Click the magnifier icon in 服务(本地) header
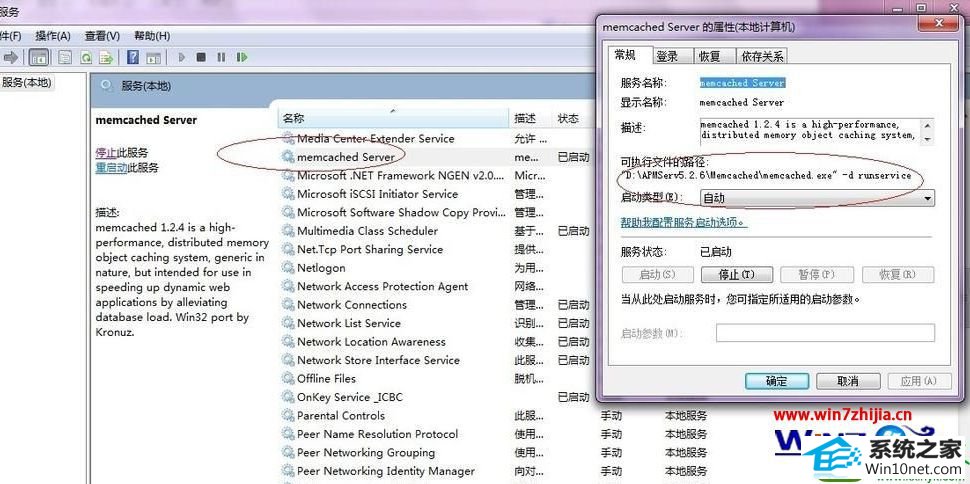 click(x=107, y=85)
